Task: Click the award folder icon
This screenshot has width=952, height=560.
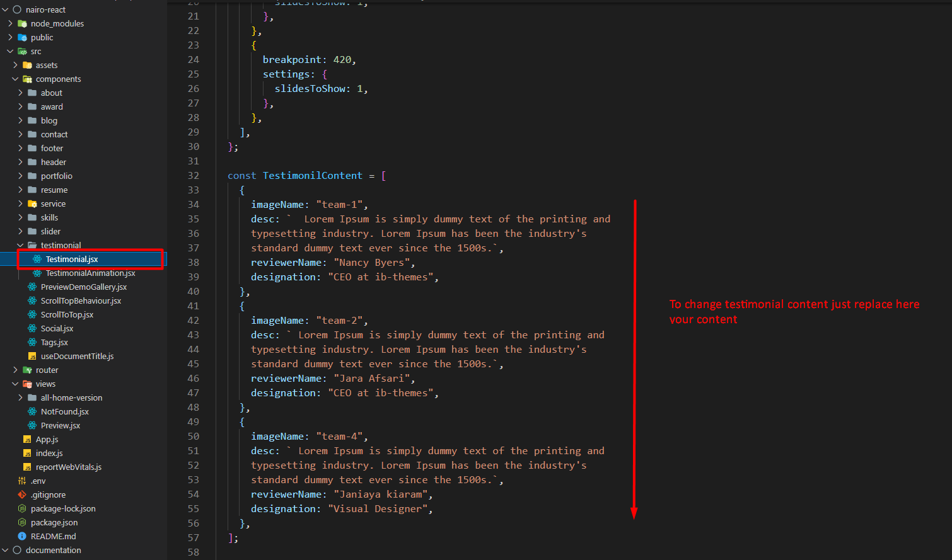Action: (x=32, y=106)
